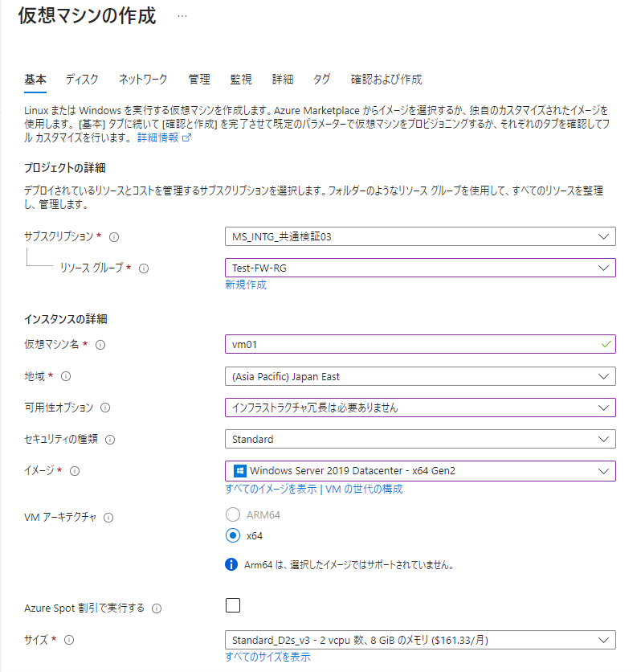Click info icon next to Azure Spot 割引で実行する
Screen dimensions: 641x672
tap(157, 608)
